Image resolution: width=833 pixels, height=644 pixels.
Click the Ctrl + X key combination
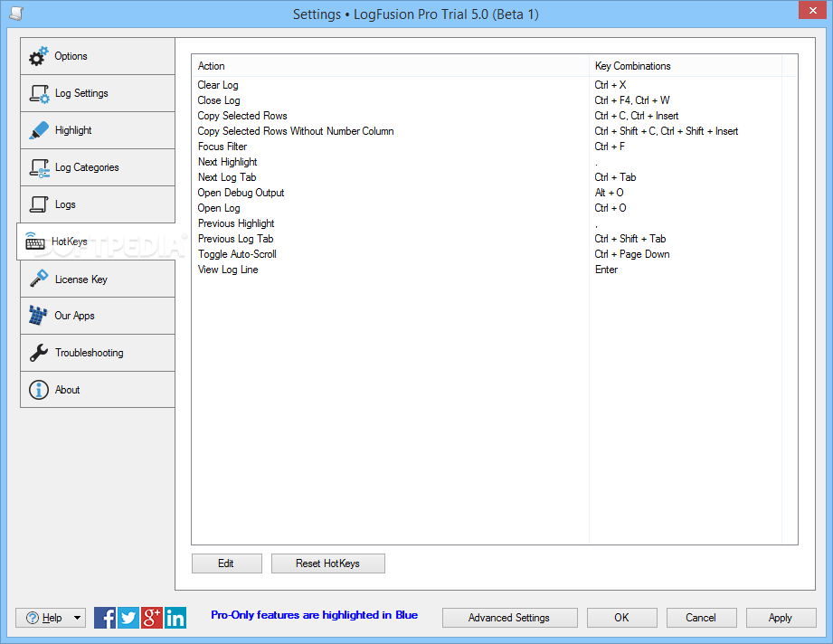[x=611, y=85]
